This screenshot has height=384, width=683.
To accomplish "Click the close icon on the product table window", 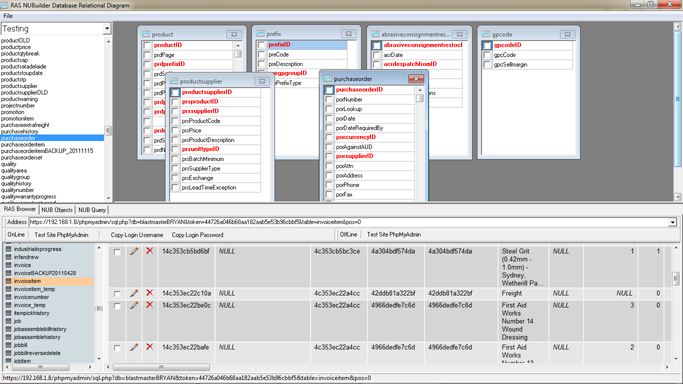I will [x=234, y=34].
